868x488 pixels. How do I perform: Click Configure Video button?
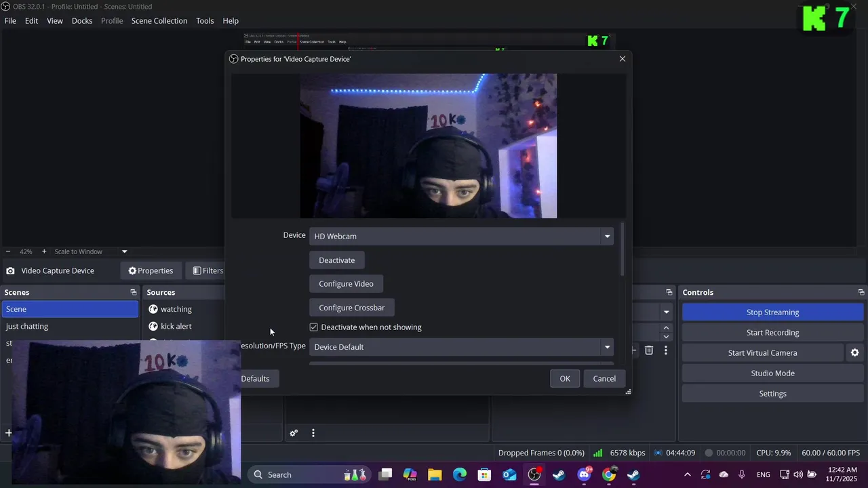pos(347,284)
